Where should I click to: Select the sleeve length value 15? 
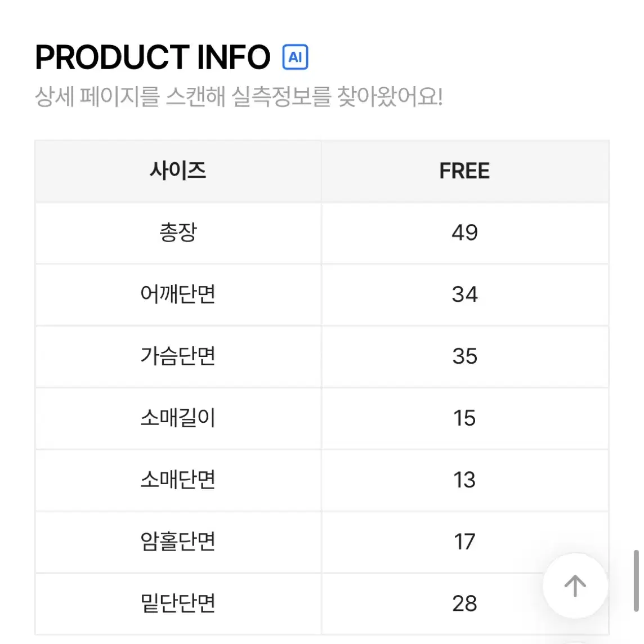pos(464,418)
